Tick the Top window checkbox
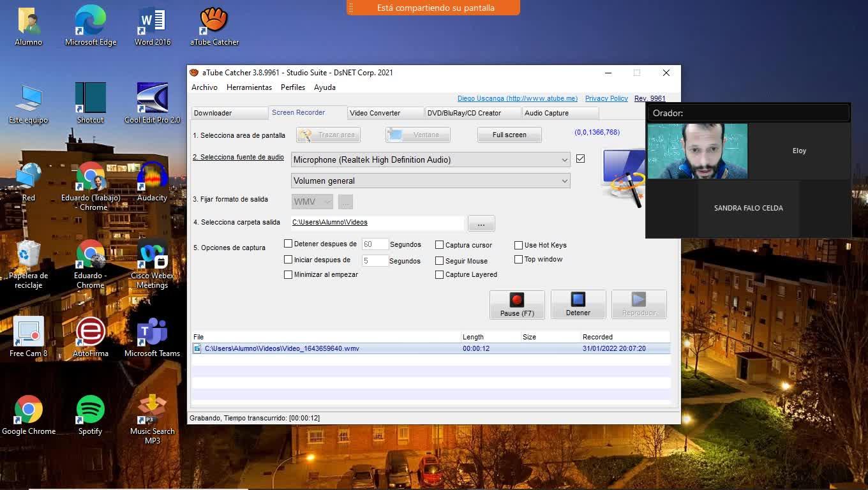 tap(518, 260)
